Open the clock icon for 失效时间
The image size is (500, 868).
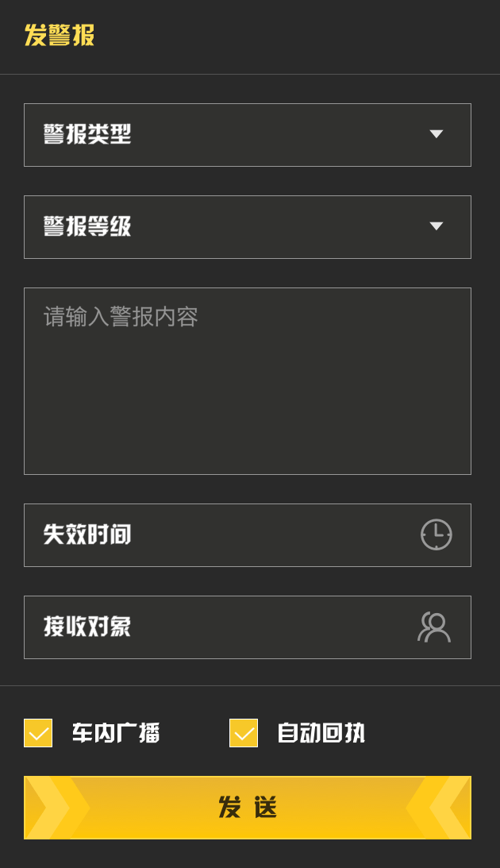[x=437, y=534]
